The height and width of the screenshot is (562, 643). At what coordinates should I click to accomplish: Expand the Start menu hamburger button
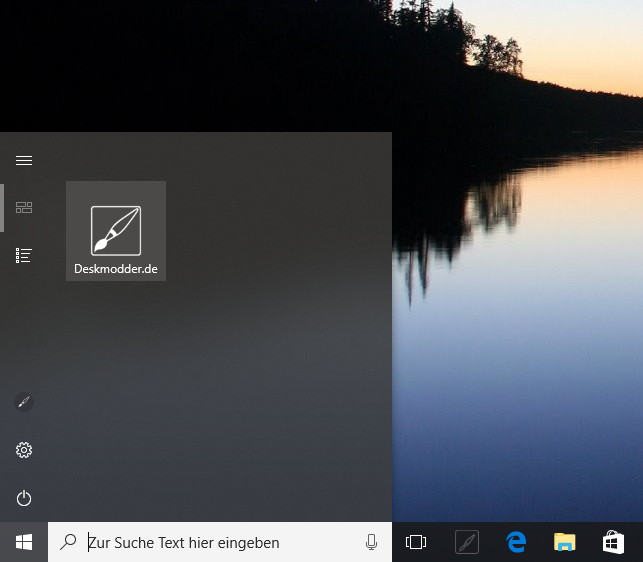(24, 160)
